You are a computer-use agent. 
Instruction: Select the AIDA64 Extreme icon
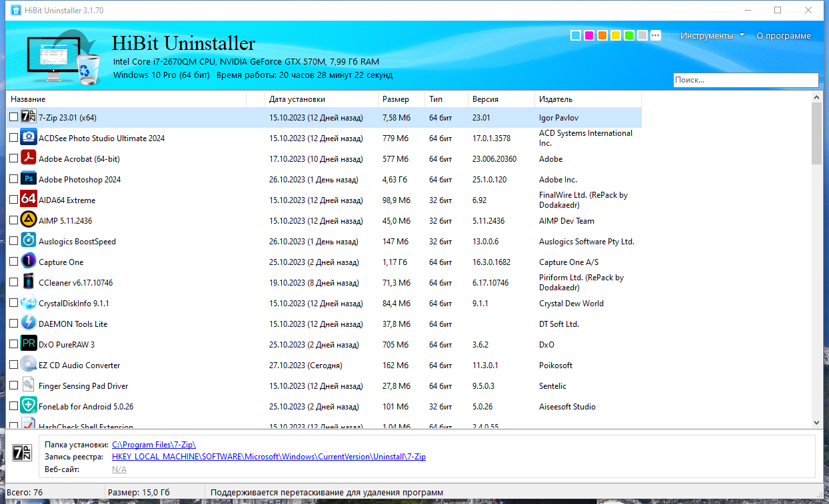[29, 200]
